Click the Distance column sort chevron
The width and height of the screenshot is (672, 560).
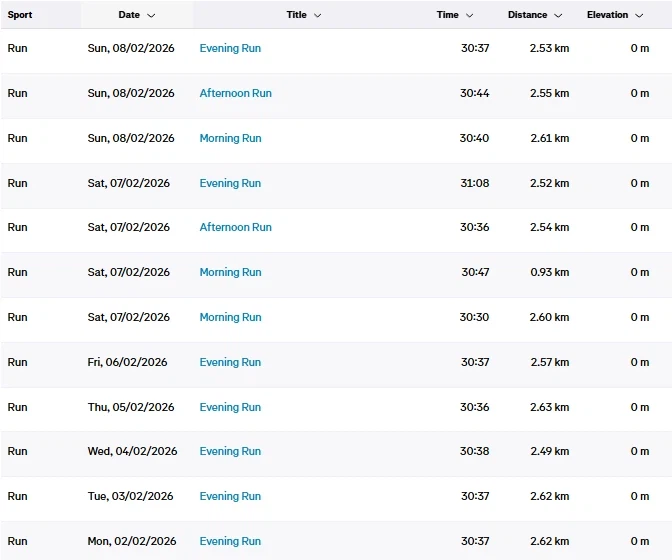tap(558, 16)
